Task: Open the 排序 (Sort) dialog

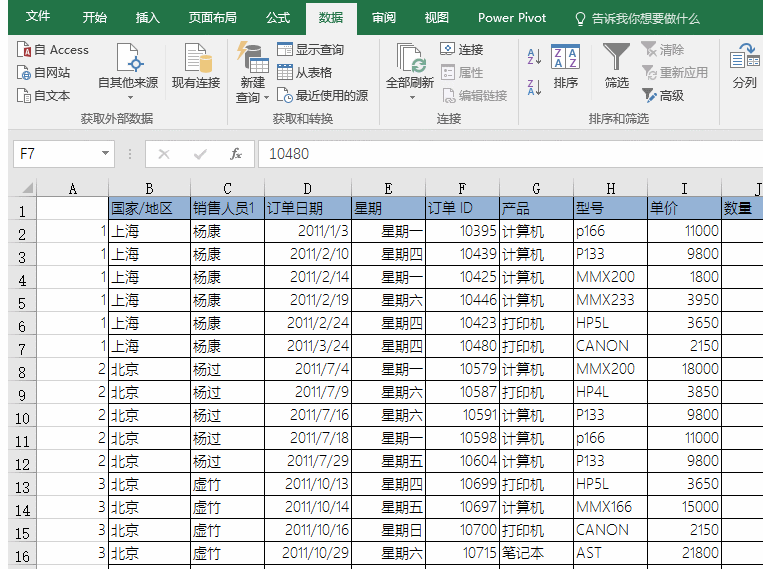Action: 565,66
